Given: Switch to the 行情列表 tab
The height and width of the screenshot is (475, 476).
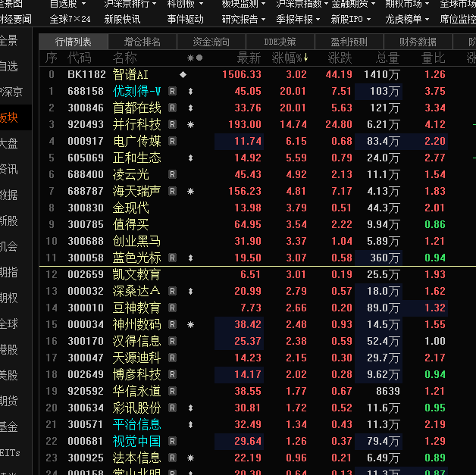Looking at the screenshot, I should coord(74,42).
